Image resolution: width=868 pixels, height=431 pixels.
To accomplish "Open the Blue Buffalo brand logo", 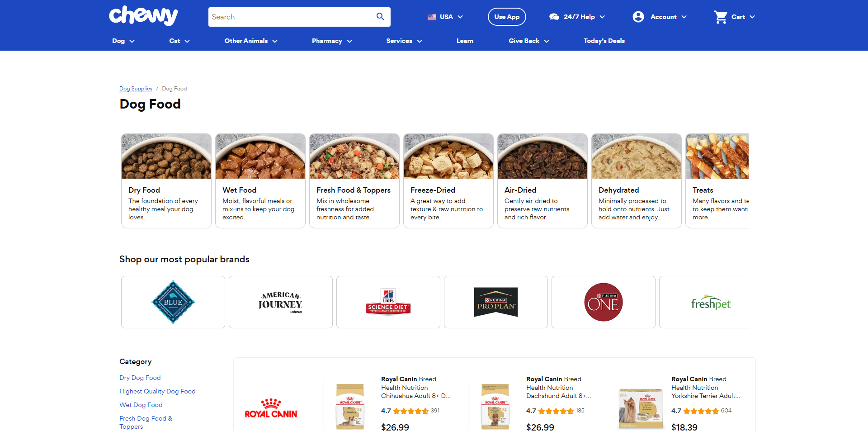I will pos(173,302).
